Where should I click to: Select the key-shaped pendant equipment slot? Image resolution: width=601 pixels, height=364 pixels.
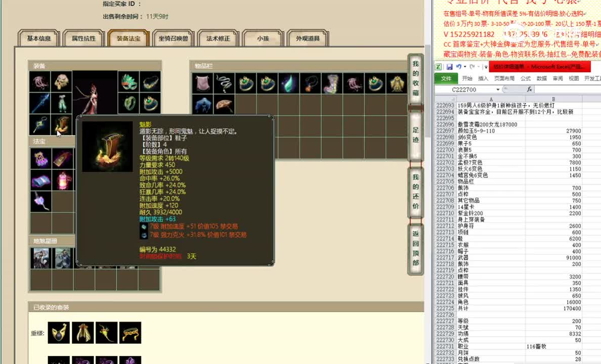pos(40,124)
